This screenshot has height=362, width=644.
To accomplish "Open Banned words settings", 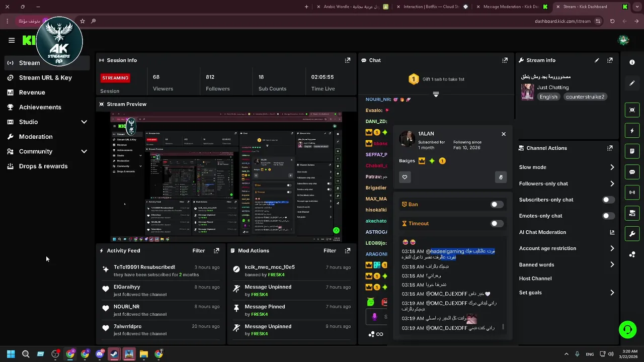I will point(567,264).
